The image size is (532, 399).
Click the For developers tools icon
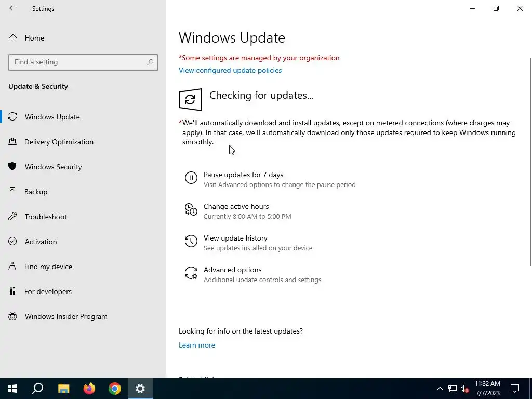click(x=12, y=291)
